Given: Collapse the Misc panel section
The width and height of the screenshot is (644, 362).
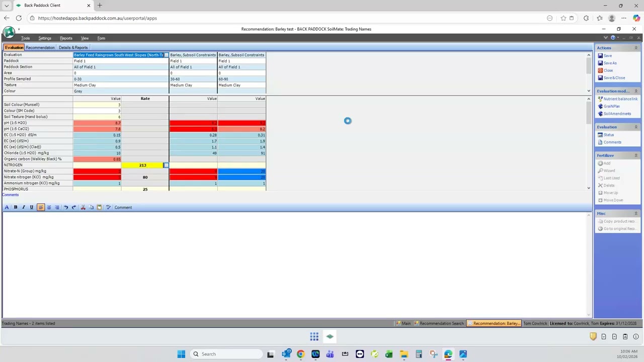Looking at the screenshot, I should pos(636,213).
